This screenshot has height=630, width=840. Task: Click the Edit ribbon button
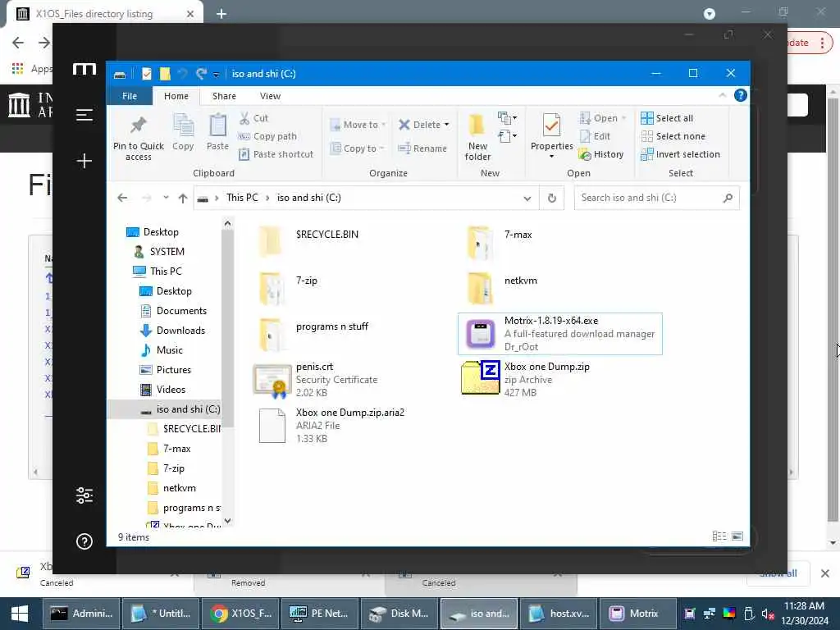click(x=596, y=137)
